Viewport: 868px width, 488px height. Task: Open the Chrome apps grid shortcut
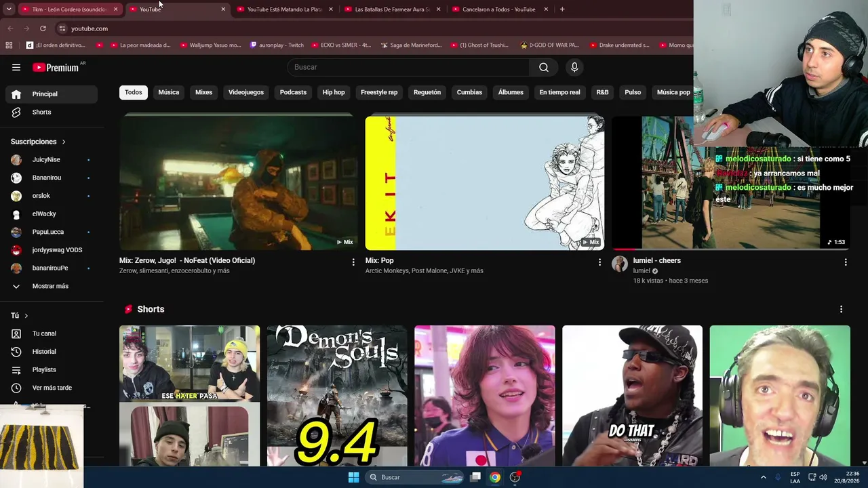9,45
